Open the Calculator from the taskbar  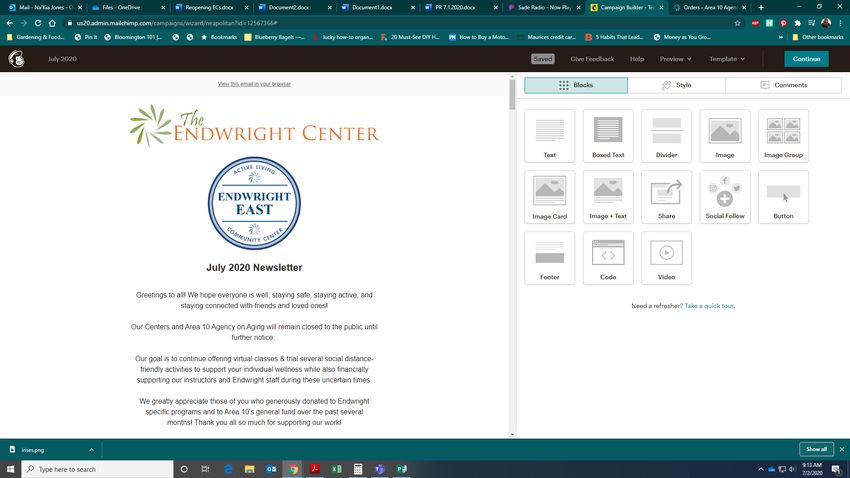click(358, 469)
